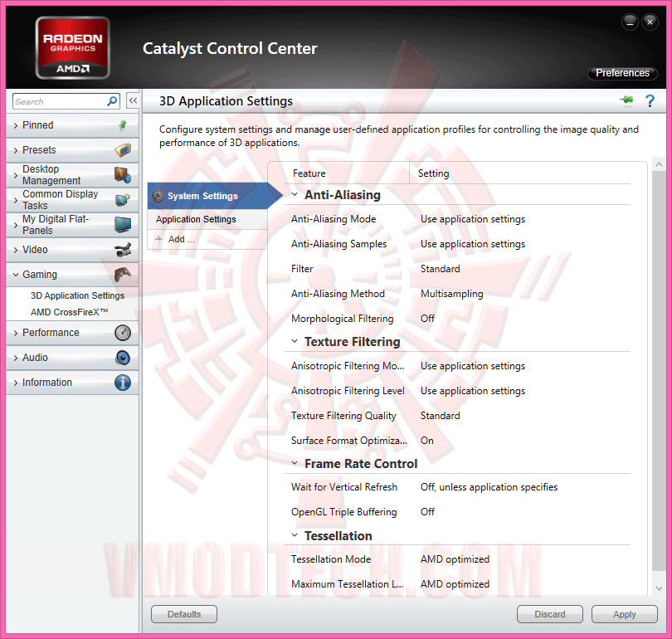Expand the Presets section
672x639 pixels.
[16, 150]
